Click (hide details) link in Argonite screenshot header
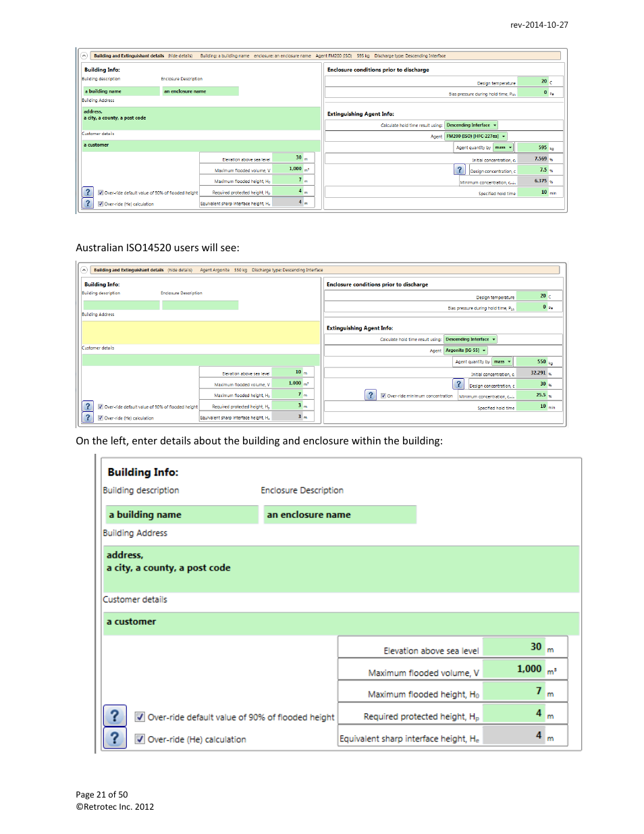Screen dimensions: 644x834 pyautogui.click(x=180, y=270)
